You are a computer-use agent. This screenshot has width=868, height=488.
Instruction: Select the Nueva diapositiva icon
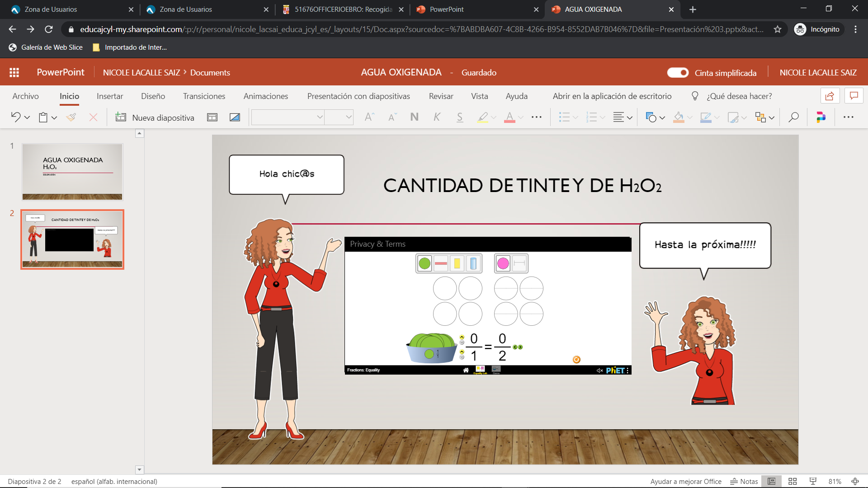point(121,117)
